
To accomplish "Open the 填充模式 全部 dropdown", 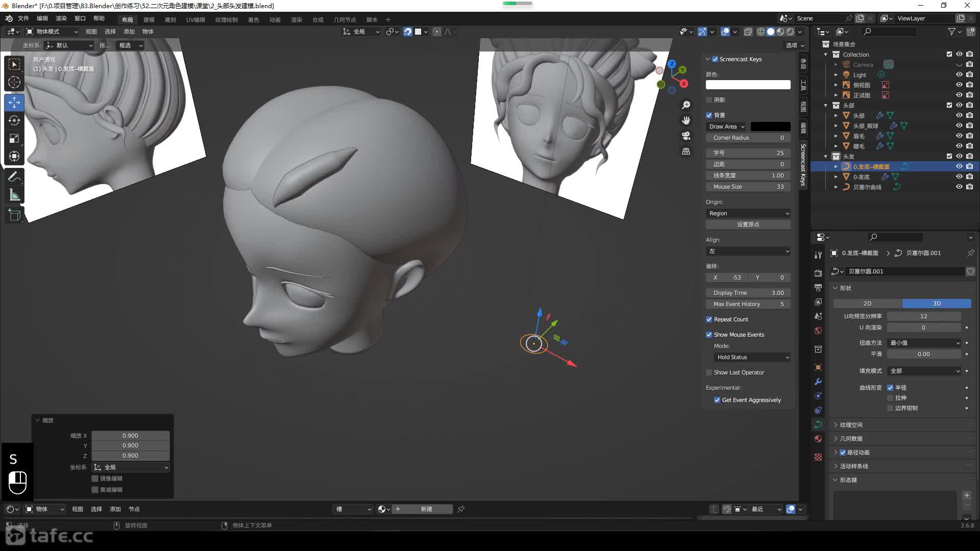I will [x=924, y=371].
